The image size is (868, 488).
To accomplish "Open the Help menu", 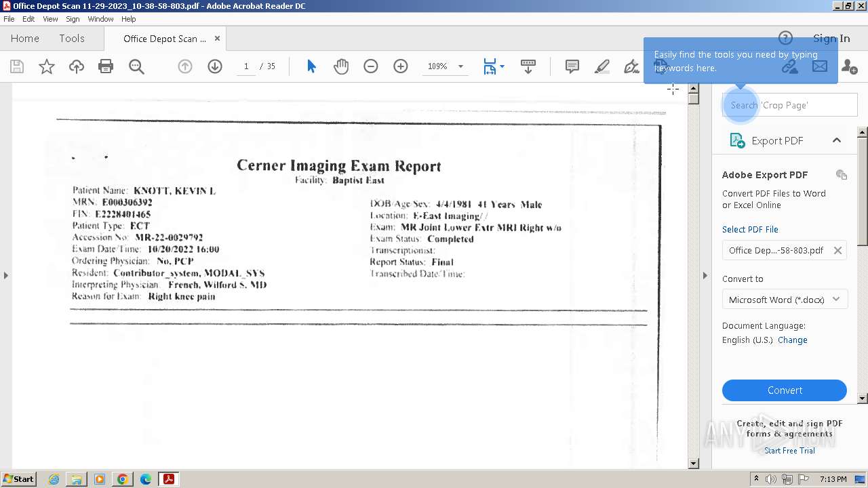I will pos(129,19).
